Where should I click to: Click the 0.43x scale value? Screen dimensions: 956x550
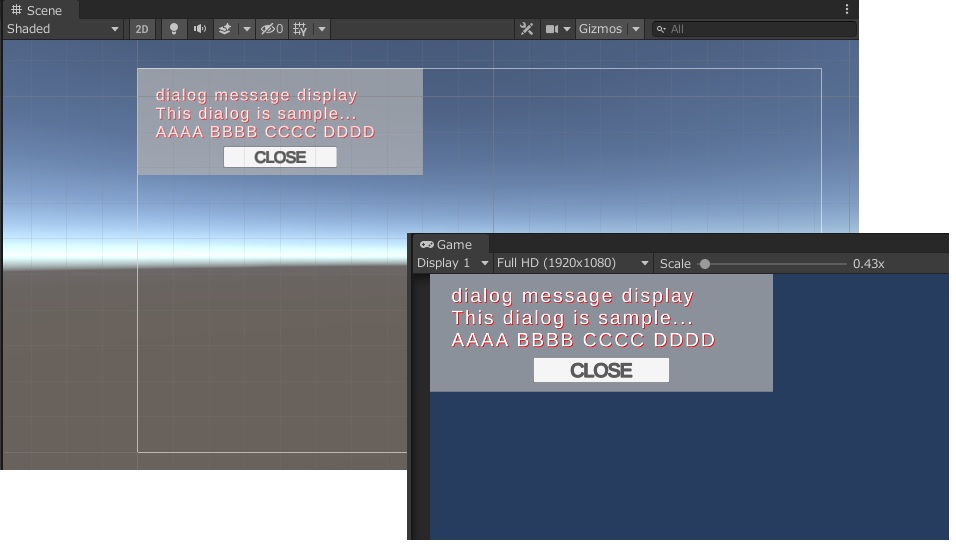(868, 263)
